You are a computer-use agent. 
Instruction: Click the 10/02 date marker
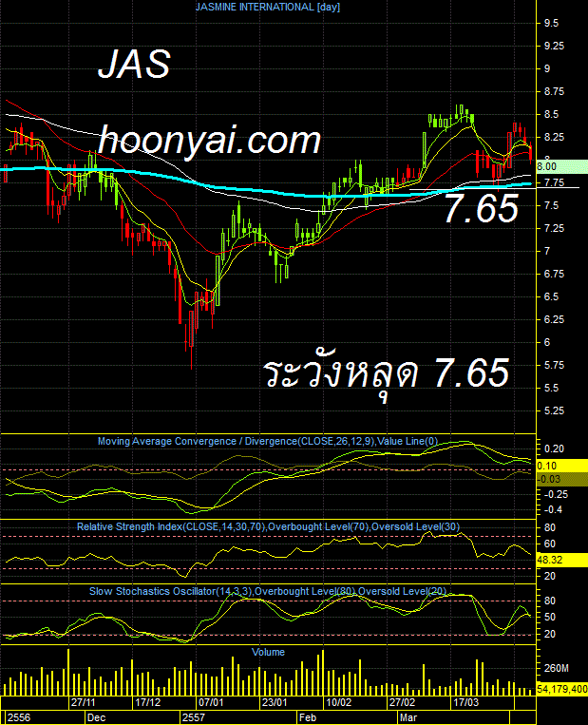[x=338, y=702]
